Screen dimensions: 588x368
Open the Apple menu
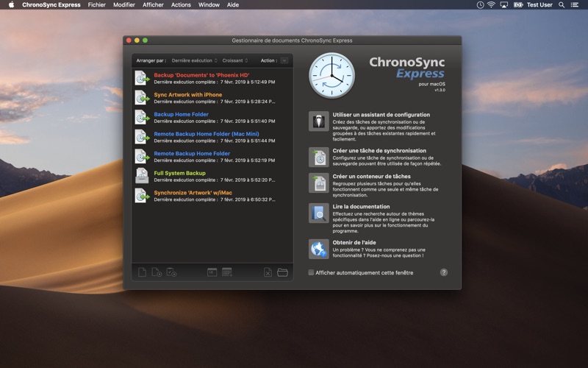[x=11, y=5]
